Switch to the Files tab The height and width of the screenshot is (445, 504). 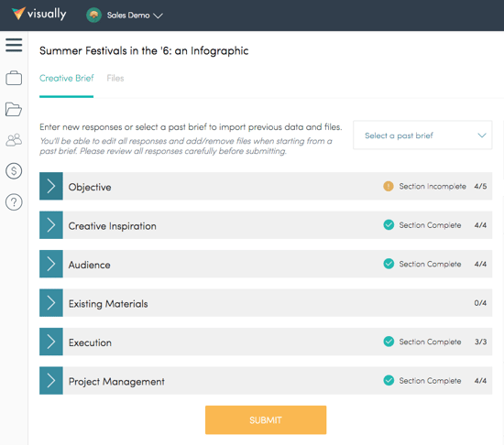pos(115,79)
